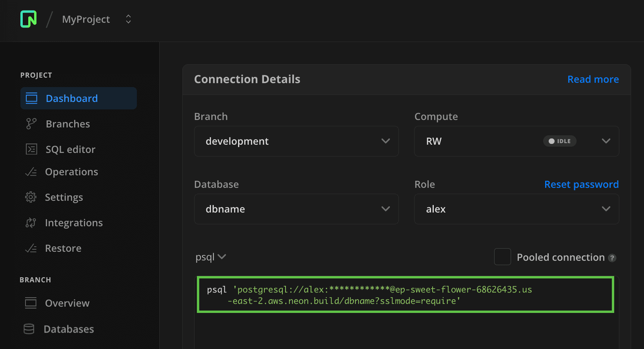
Task: Click the SQL editor terminal icon
Action: [31, 149]
